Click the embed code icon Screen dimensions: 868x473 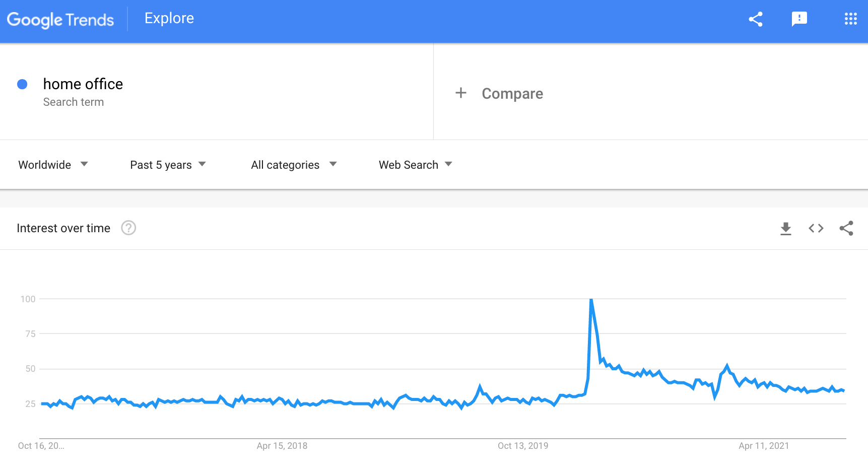click(816, 229)
